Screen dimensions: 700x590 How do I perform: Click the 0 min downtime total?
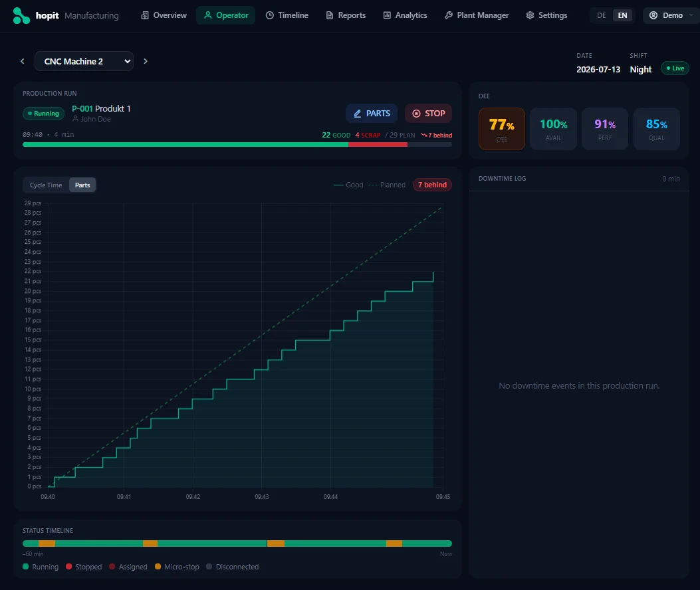pyautogui.click(x=671, y=179)
